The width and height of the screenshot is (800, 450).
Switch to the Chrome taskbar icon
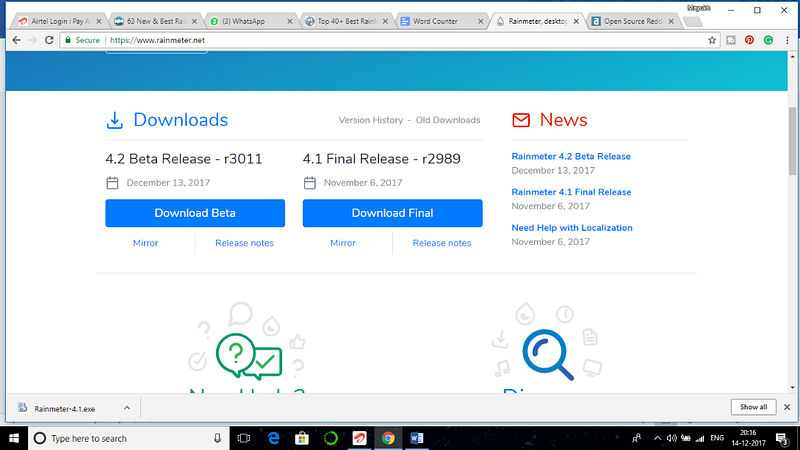click(x=388, y=438)
